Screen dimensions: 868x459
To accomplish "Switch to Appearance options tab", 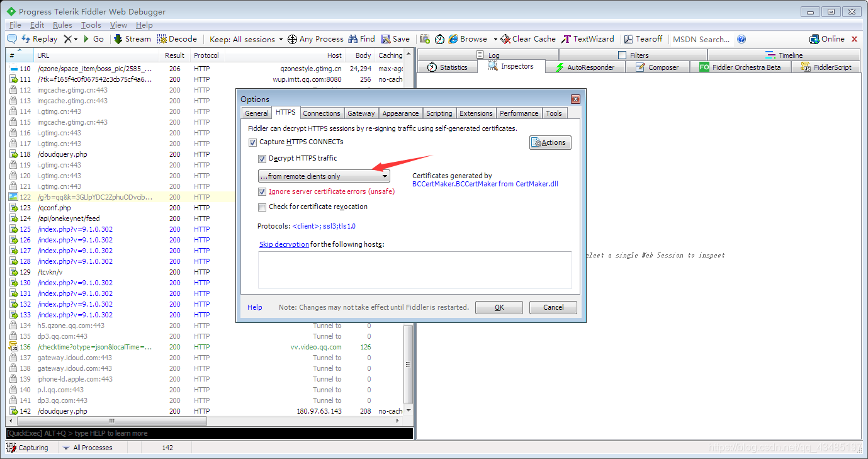I will coord(400,113).
